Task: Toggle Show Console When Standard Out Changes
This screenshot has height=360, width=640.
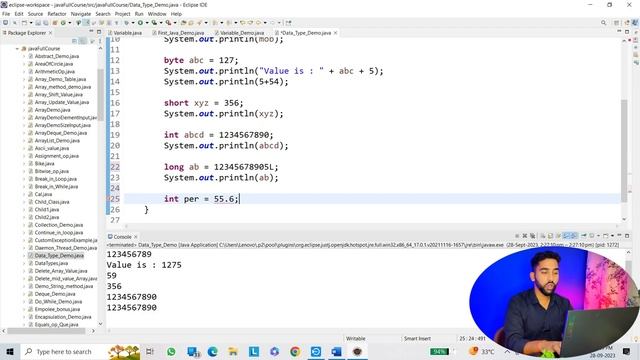Action: click(x=566, y=236)
